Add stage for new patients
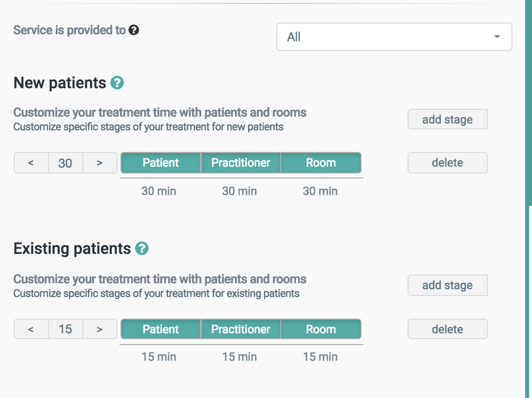532x398 pixels. pos(447,120)
